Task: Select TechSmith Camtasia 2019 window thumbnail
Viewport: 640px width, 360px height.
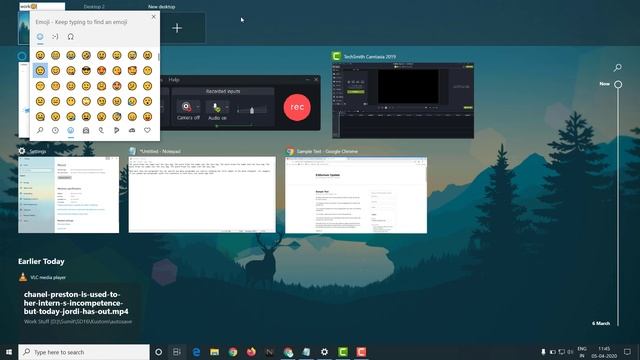Action: point(403,100)
